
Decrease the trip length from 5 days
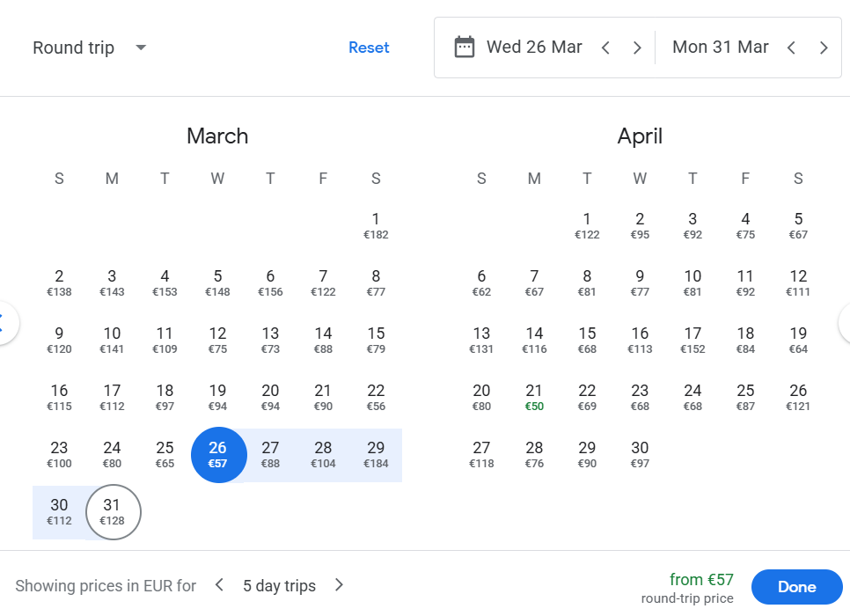coord(220,585)
